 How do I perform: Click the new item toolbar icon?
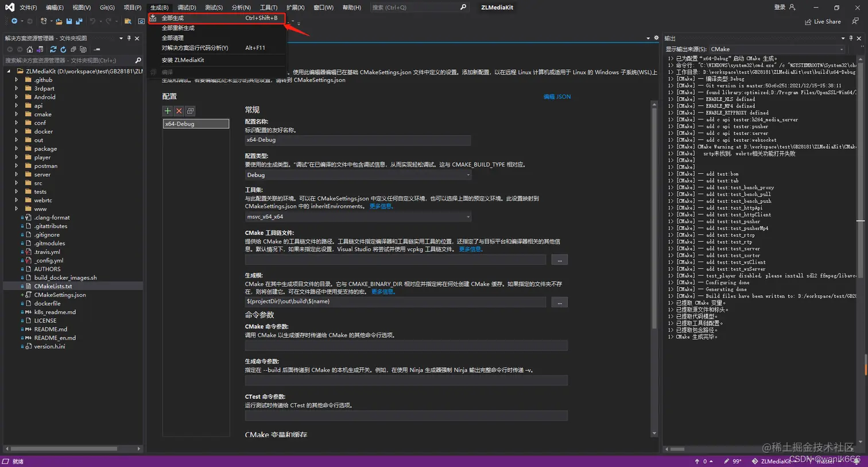44,21
